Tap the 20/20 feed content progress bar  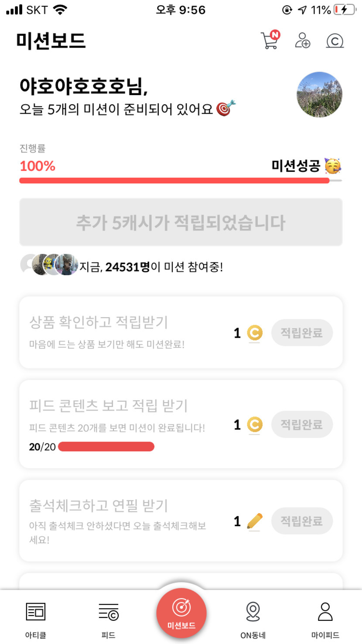(x=106, y=447)
